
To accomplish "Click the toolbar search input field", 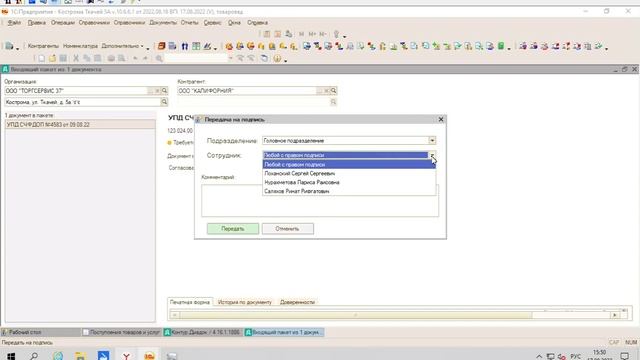I will (196, 58).
